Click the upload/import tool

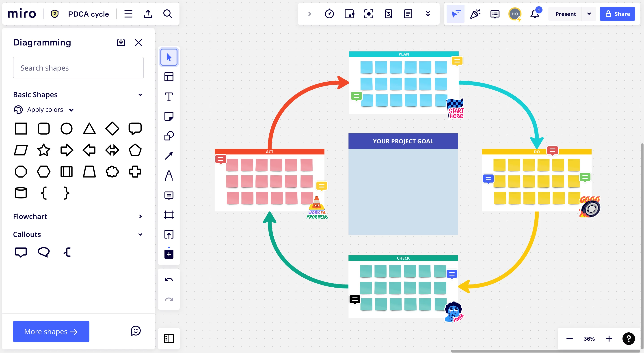[148, 14]
